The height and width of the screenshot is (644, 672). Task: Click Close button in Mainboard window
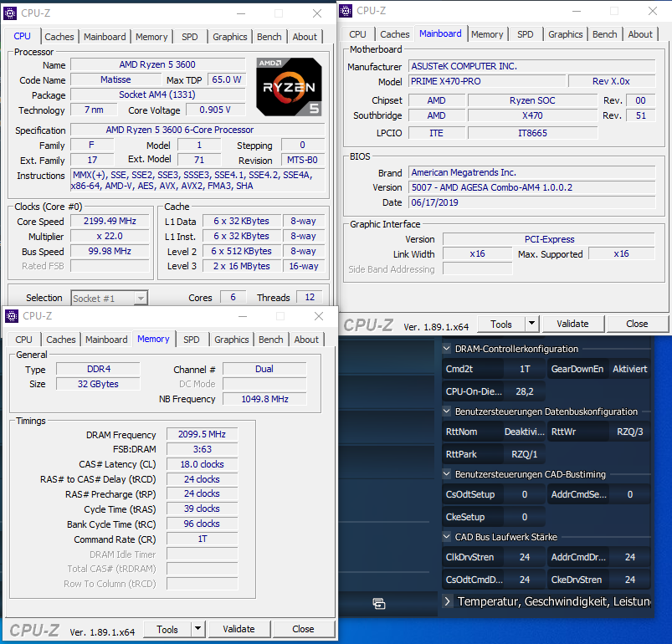pos(637,324)
